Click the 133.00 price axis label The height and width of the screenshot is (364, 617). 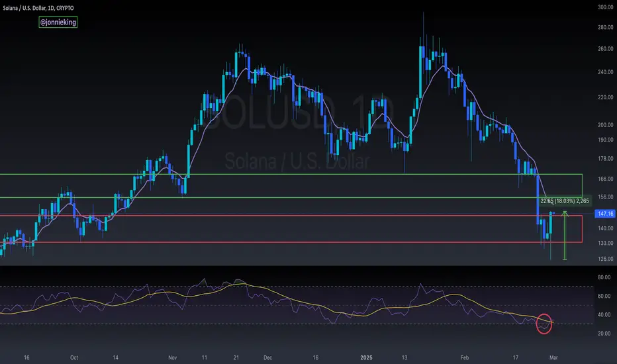point(605,243)
